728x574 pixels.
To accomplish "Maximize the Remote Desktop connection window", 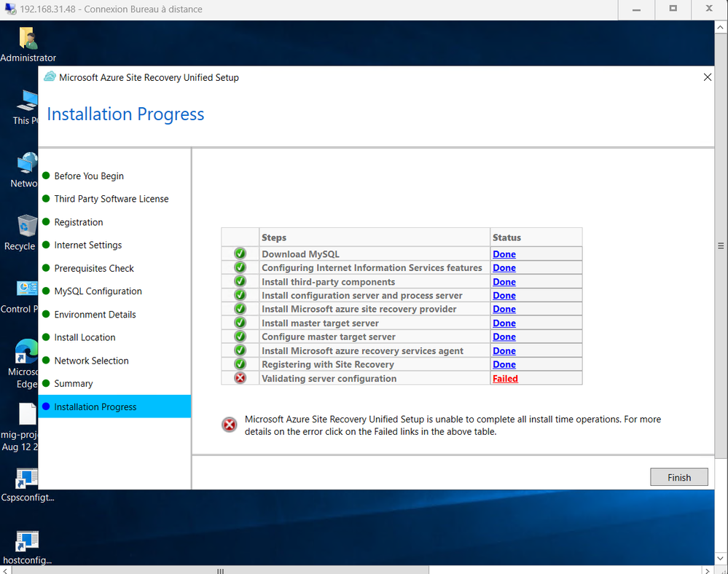I will 673,9.
